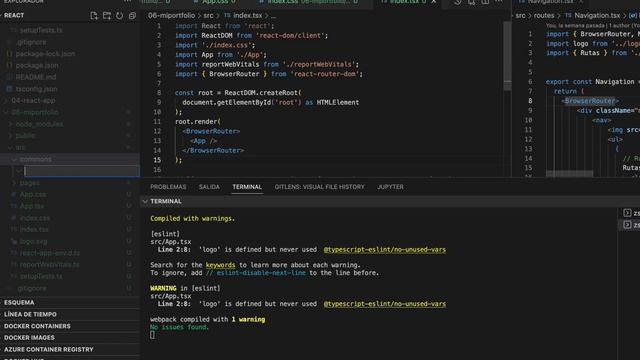
Task: Open reportWebVitals.ts in explorer
Action: [49, 265]
